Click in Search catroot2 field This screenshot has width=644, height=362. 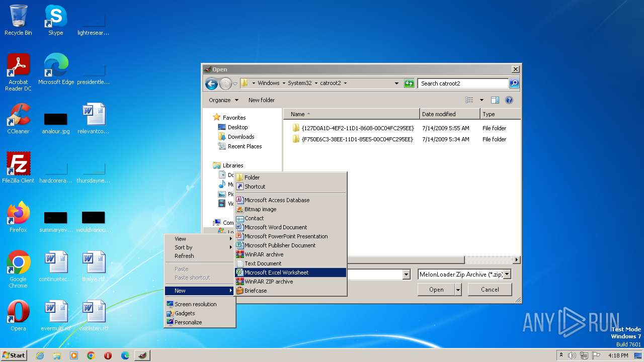coord(463,83)
